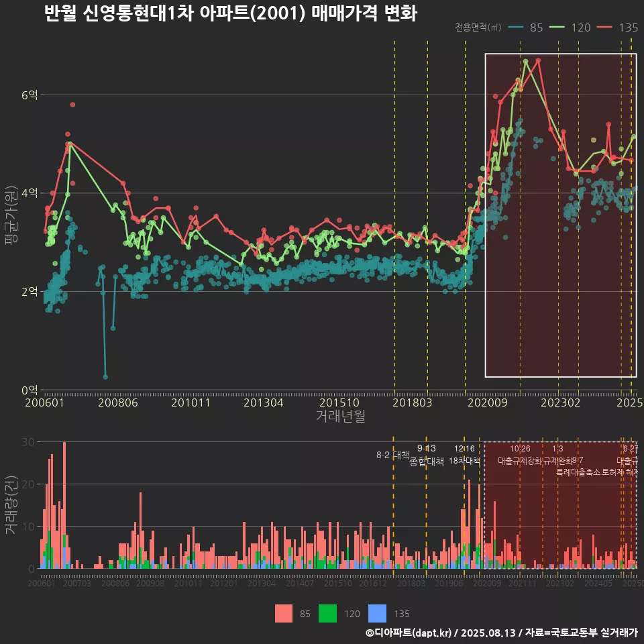The height and width of the screenshot is (644, 644).
Task: Click the 평균가(원) y-axis title
Action: tap(11, 215)
